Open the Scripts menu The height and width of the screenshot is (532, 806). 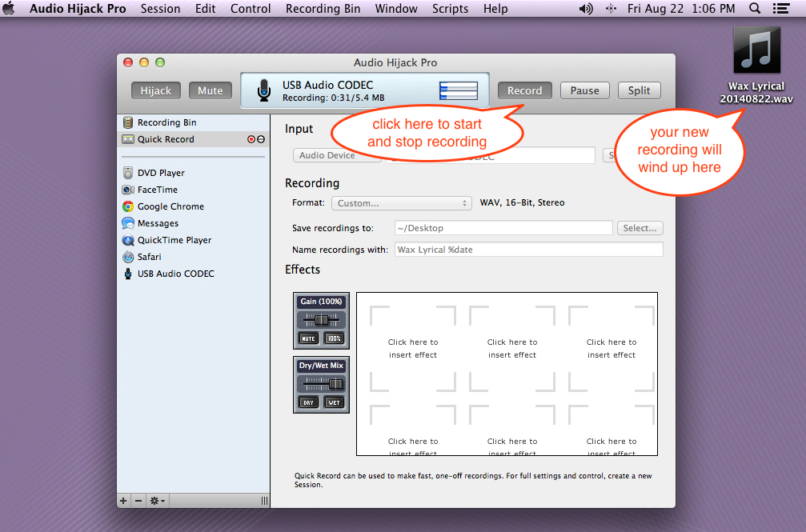pos(450,9)
